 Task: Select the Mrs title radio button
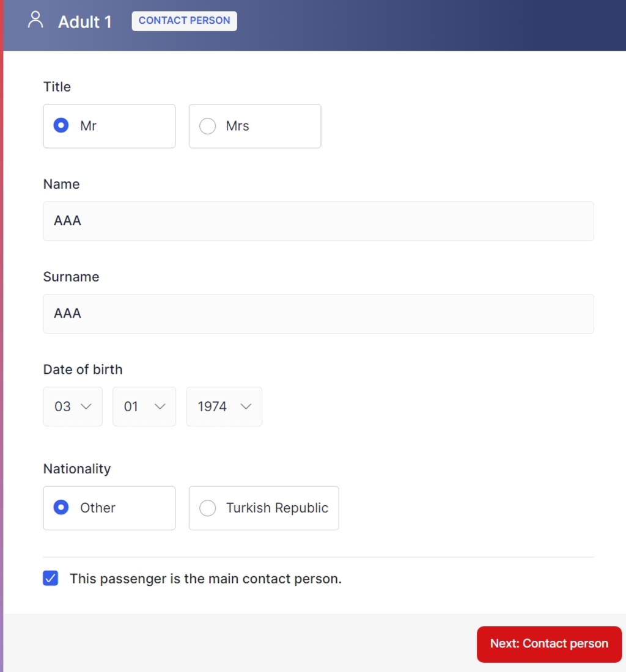point(207,126)
